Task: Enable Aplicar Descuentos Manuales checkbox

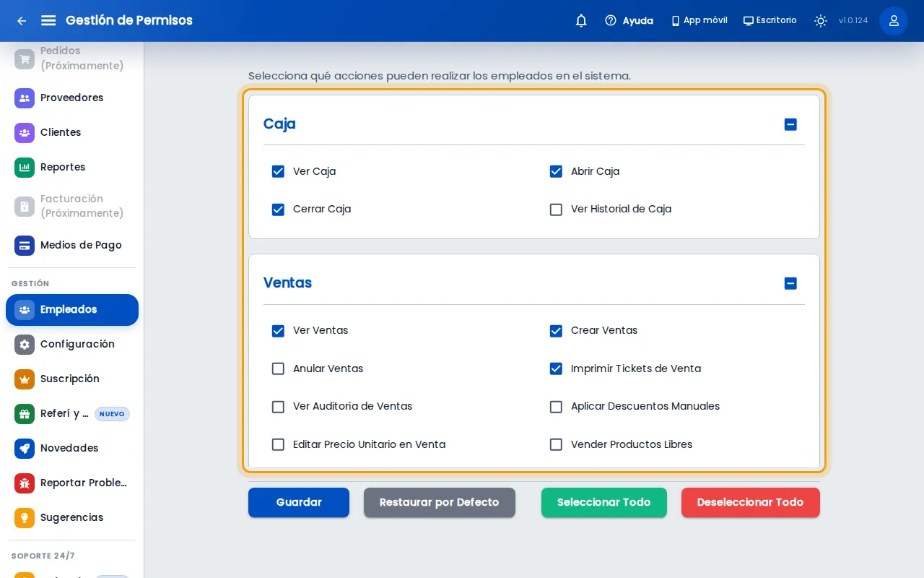Action: pos(556,407)
